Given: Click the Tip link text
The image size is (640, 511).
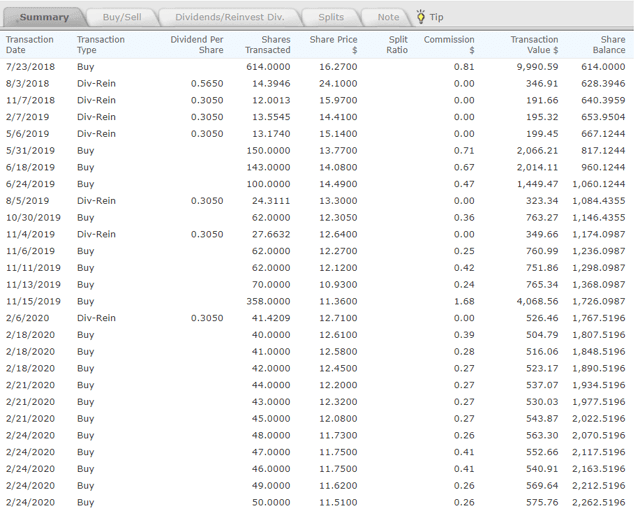Looking at the screenshot, I should 437,17.
